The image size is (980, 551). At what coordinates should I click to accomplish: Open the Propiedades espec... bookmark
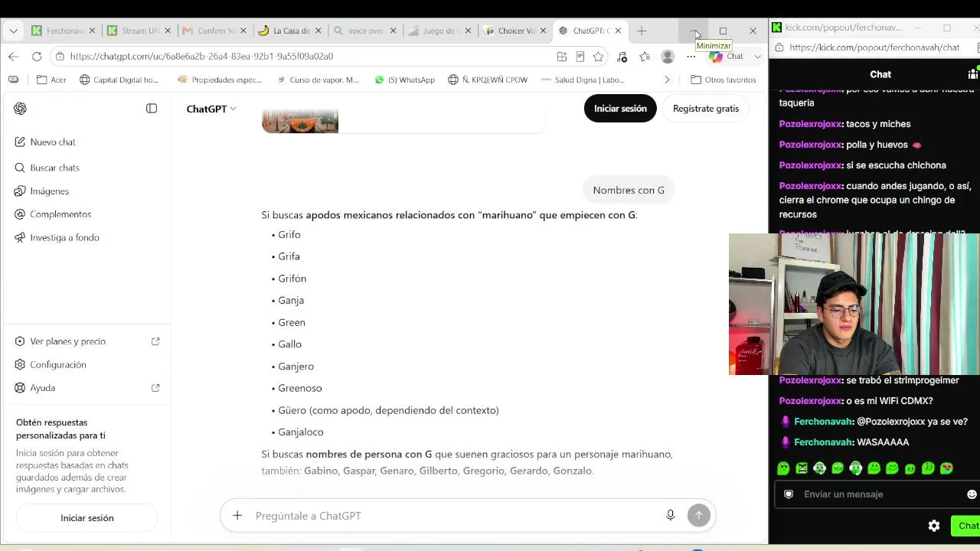coord(220,80)
